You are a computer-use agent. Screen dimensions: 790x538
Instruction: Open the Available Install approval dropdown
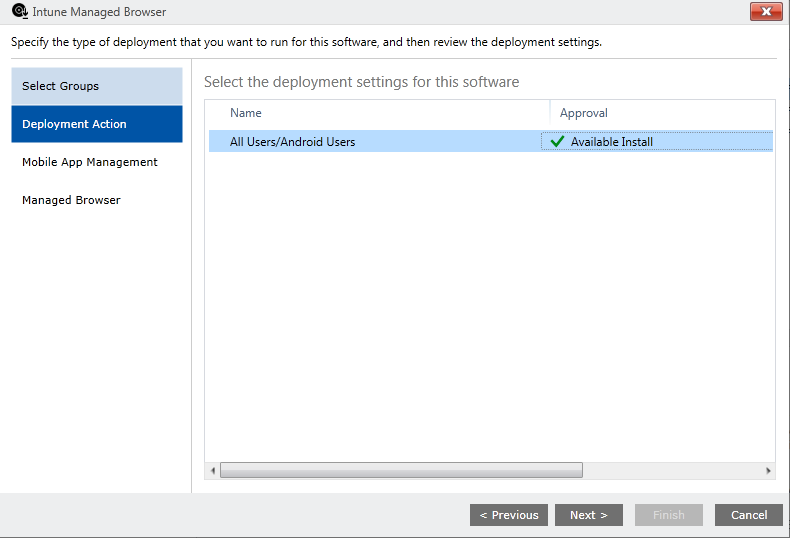[x=657, y=142]
